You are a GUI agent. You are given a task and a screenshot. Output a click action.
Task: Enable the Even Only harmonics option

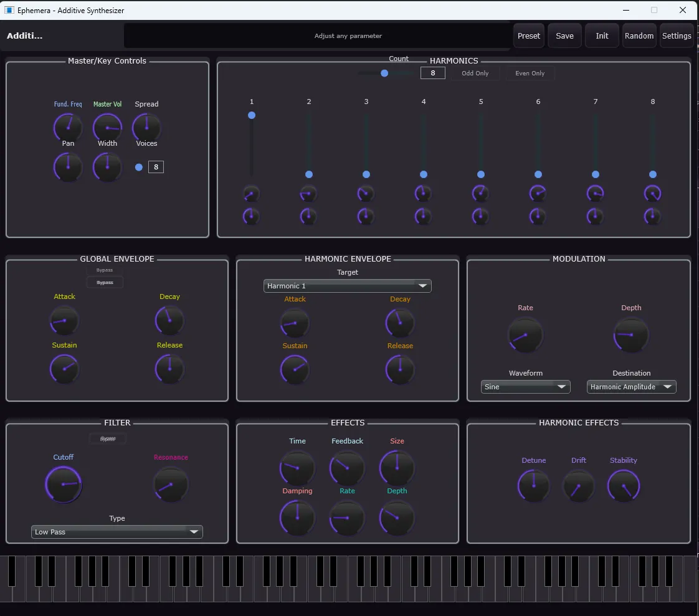tap(530, 73)
